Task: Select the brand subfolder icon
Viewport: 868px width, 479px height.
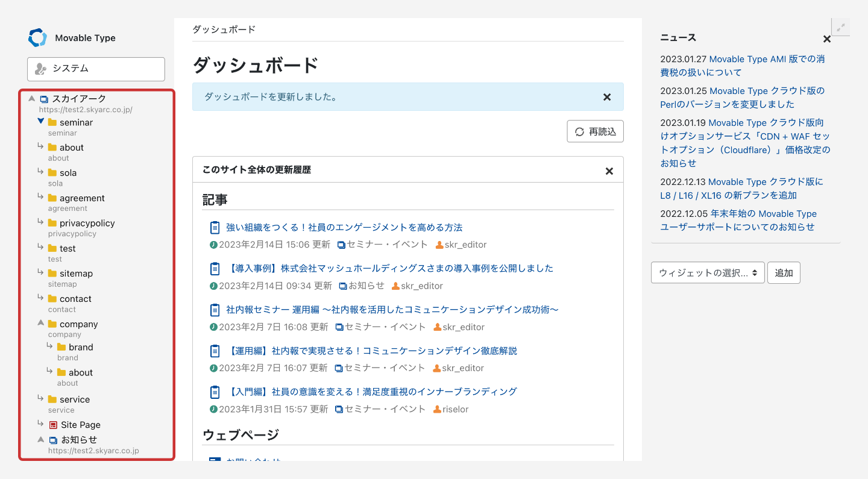Action: [61, 347]
